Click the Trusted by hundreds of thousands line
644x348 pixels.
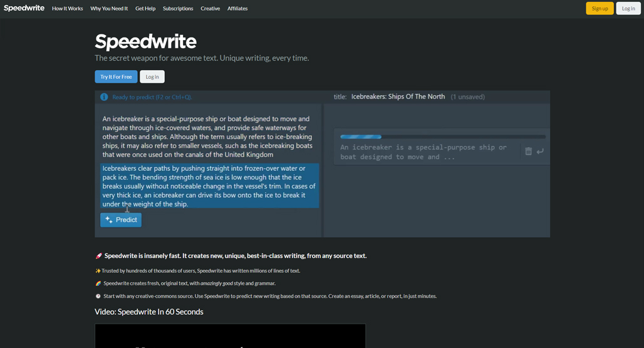(197, 271)
